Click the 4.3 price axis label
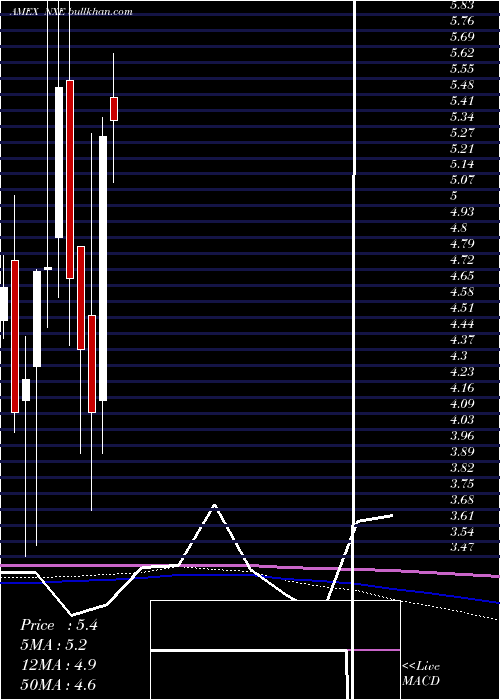The image size is (500, 700). coord(458,355)
